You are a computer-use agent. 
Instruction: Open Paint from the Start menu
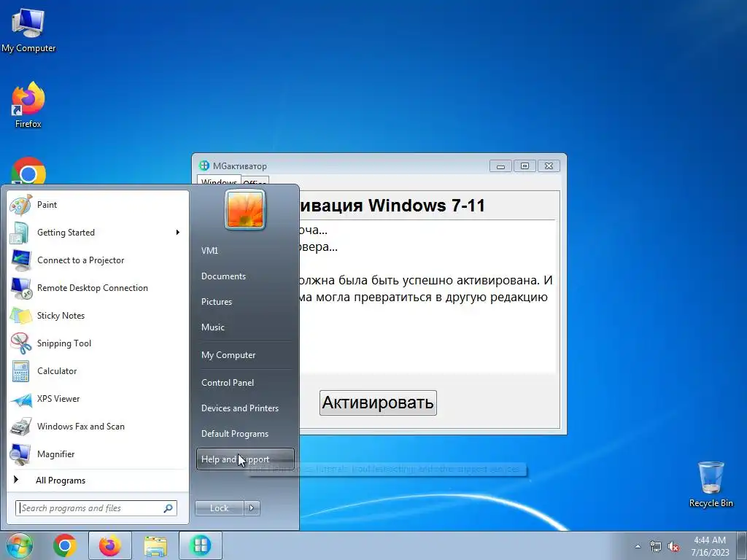47,205
